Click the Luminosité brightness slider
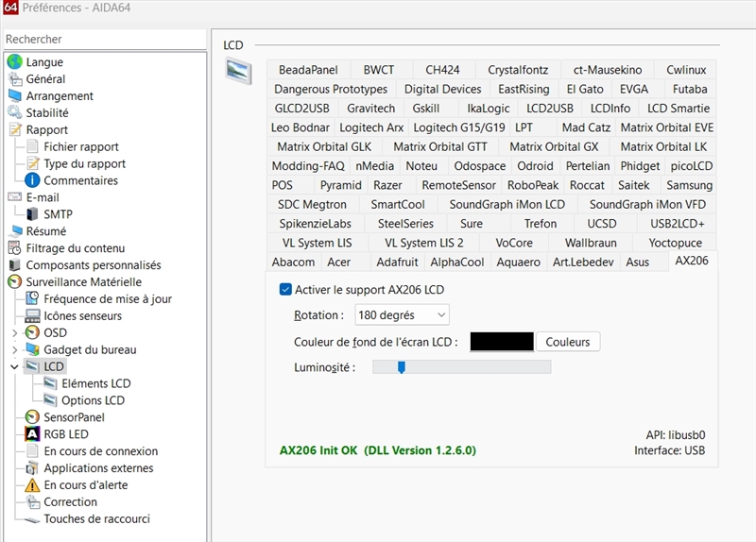 coord(461,367)
